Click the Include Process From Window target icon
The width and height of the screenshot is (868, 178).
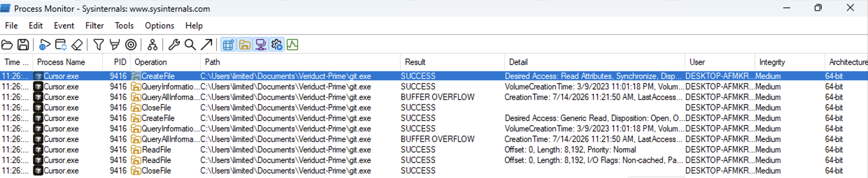click(131, 45)
